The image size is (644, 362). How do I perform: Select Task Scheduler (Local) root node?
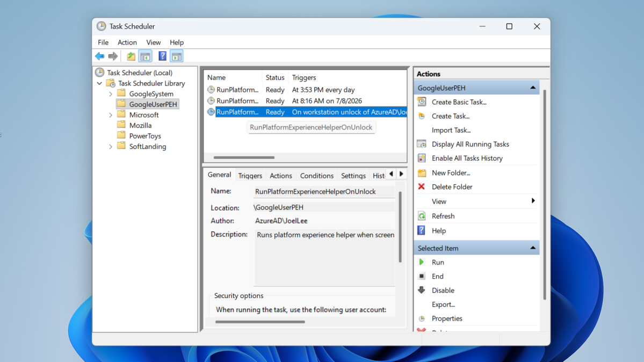click(140, 73)
